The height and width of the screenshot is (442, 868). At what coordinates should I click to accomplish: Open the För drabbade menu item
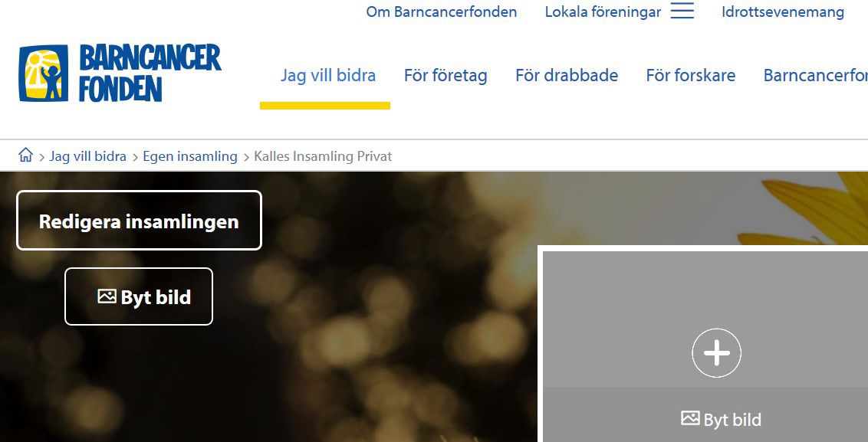click(x=567, y=75)
